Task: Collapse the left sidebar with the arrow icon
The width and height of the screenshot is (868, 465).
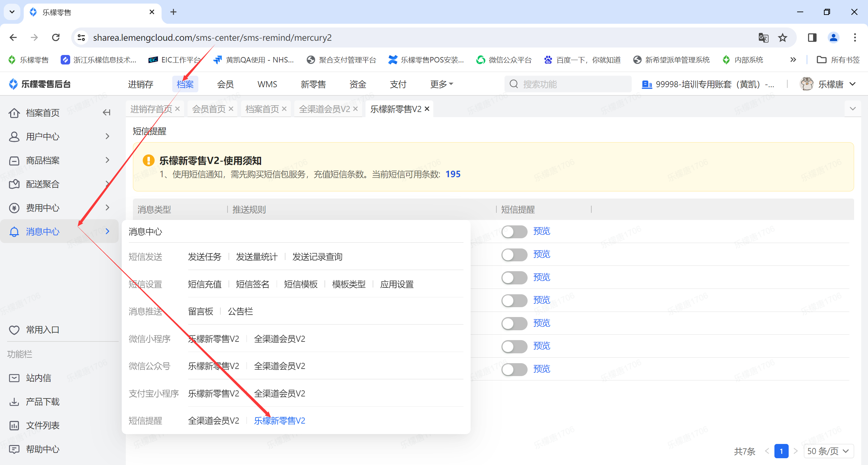Action: pos(106,112)
